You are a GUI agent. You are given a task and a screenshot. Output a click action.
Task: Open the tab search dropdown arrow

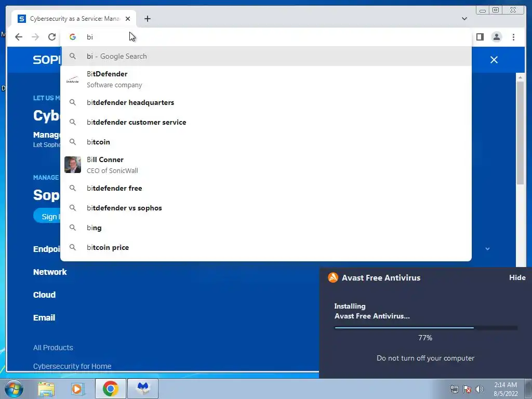coord(464,19)
